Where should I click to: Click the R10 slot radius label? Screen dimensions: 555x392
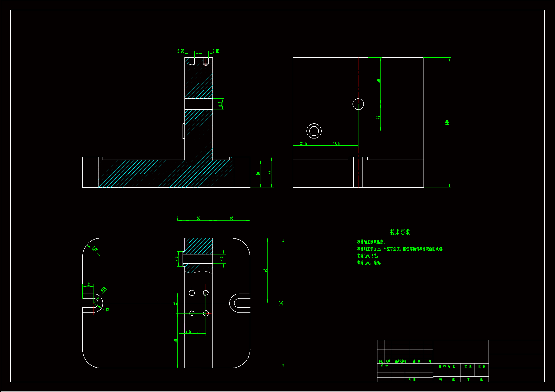click(103, 289)
